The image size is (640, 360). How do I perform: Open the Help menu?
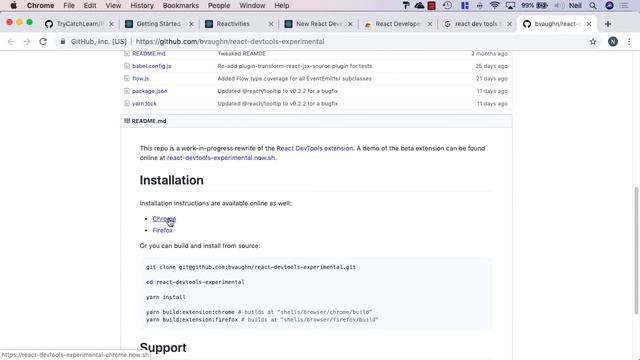point(282,6)
